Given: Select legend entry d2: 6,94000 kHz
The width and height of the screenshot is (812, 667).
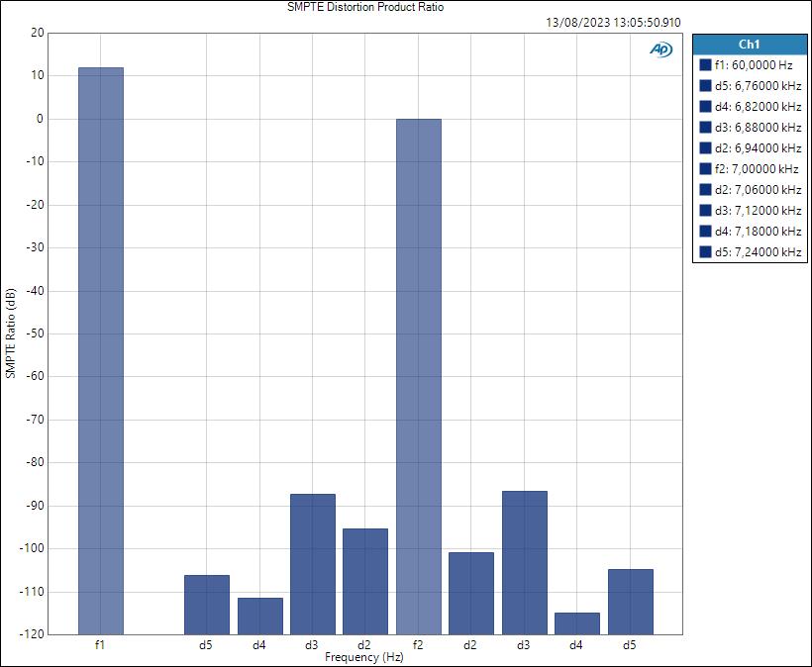Looking at the screenshot, I should point(750,148).
